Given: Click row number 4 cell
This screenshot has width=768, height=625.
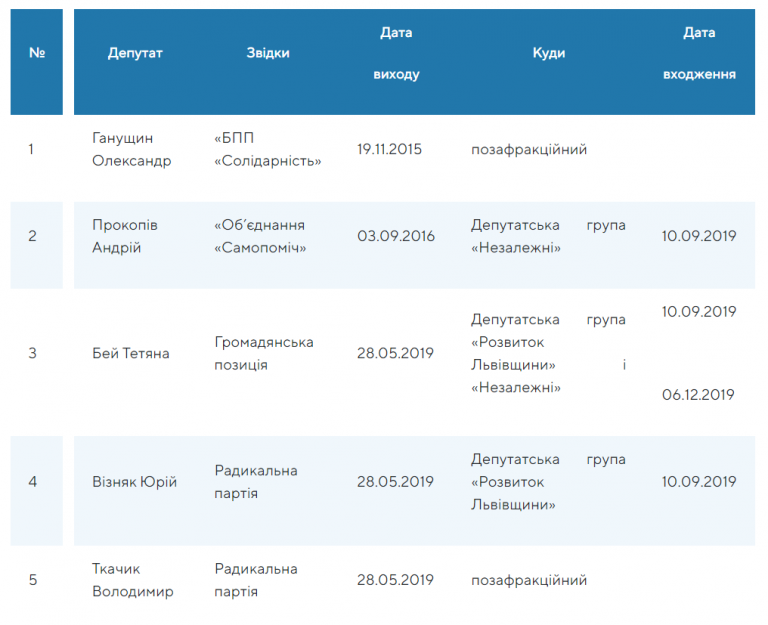Looking at the screenshot, I should tap(32, 481).
